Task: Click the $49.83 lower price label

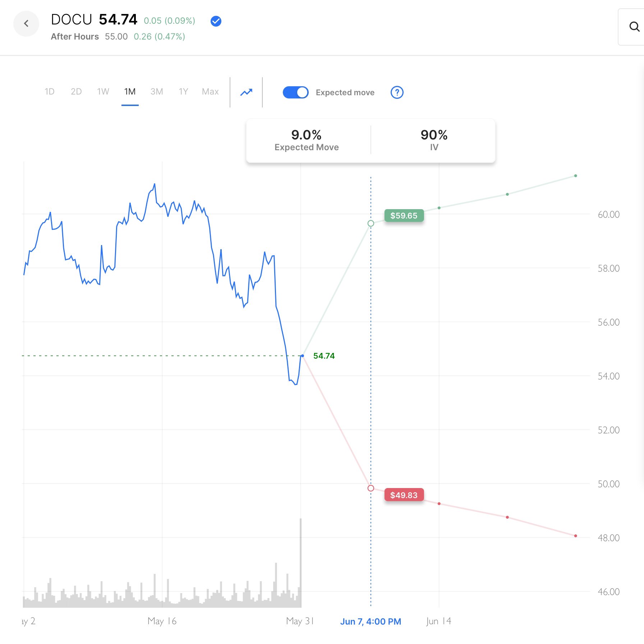Action: (404, 495)
